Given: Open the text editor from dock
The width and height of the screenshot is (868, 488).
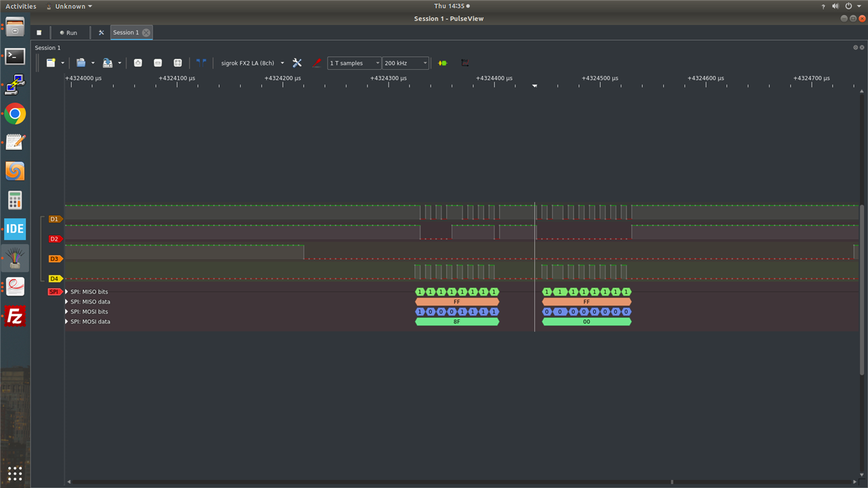Looking at the screenshot, I should coord(15,142).
